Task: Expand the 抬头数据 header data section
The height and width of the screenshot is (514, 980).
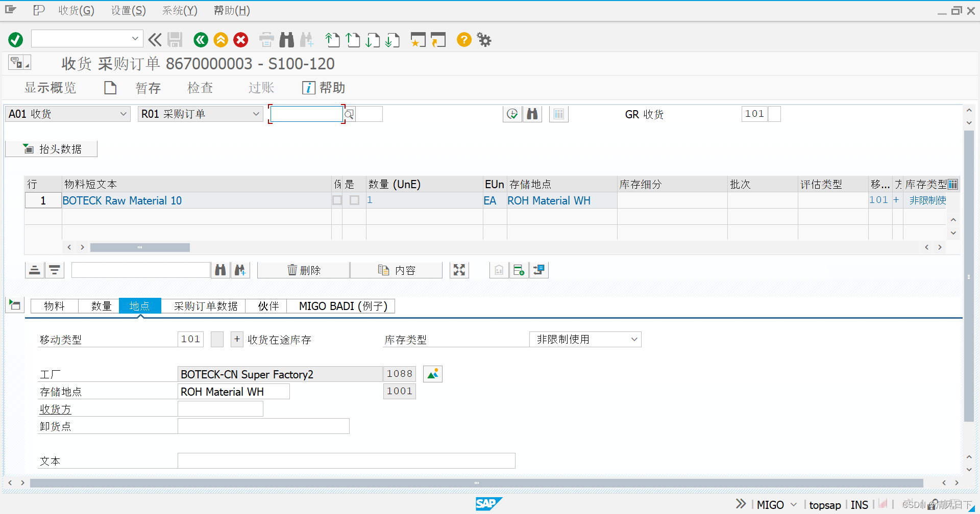Action: click(51, 149)
